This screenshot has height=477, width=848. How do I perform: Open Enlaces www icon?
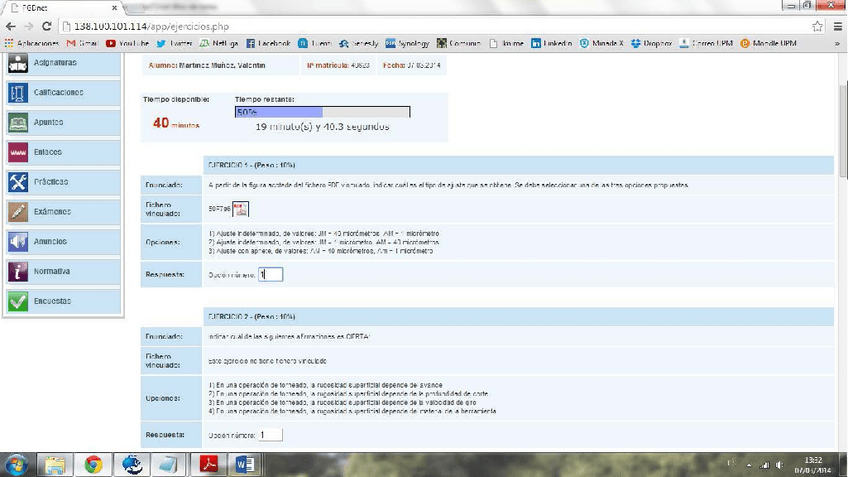tap(18, 152)
